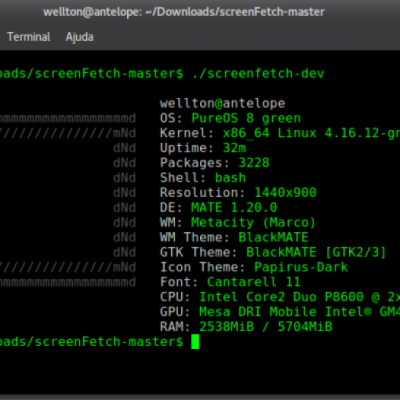This screenshot has height=400, width=400.
Task: Click the Font value Cantarell 11
Action: [254, 282]
